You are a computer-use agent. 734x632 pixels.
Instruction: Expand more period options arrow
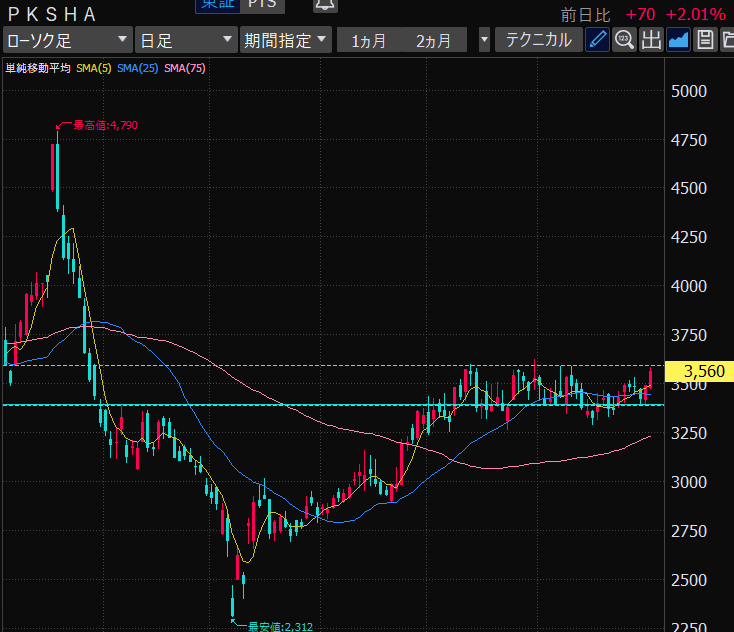(x=484, y=40)
